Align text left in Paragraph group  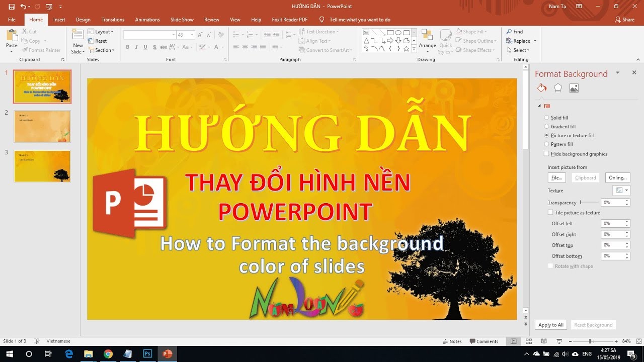pos(236,47)
